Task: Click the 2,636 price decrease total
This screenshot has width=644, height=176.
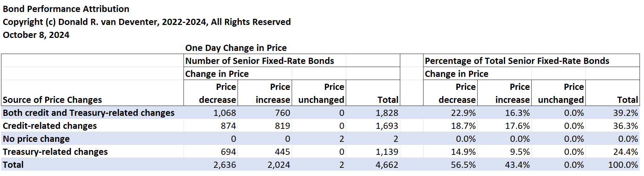Action: [x=225, y=165]
